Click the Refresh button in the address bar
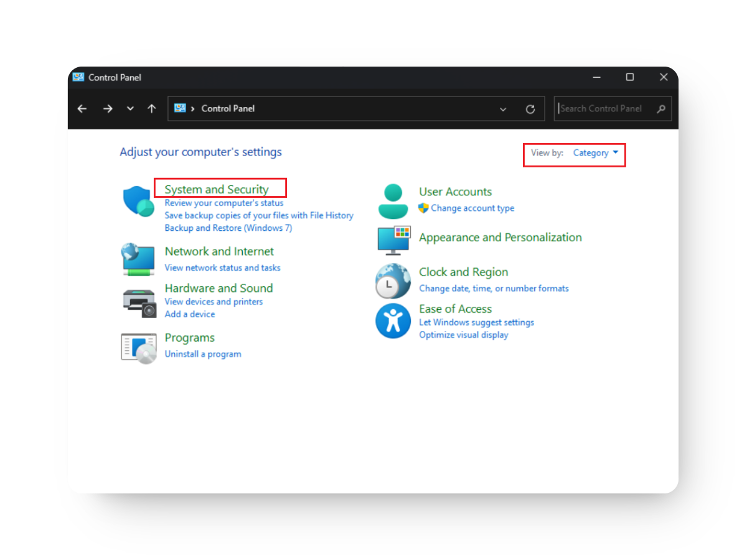Viewport: 747px width, 560px height. 530,108
